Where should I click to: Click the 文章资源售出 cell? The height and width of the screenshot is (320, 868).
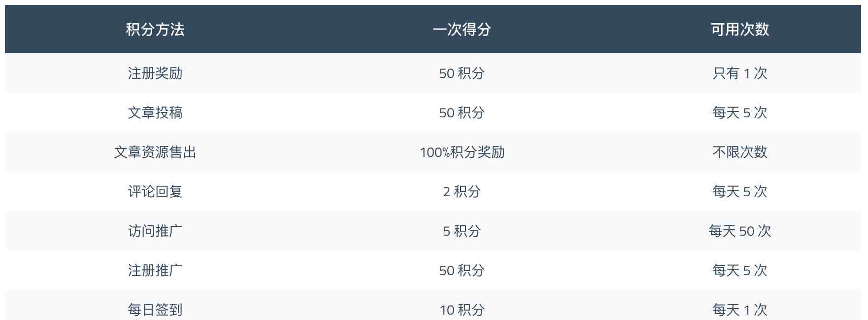click(x=155, y=152)
